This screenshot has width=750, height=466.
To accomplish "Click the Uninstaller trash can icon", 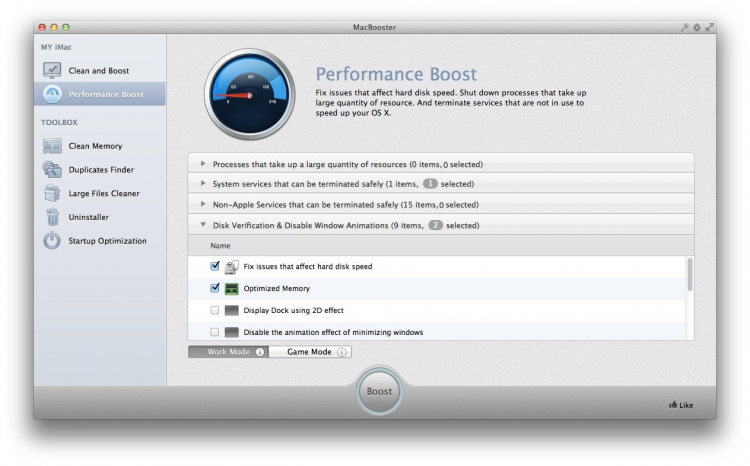I will coord(53,217).
